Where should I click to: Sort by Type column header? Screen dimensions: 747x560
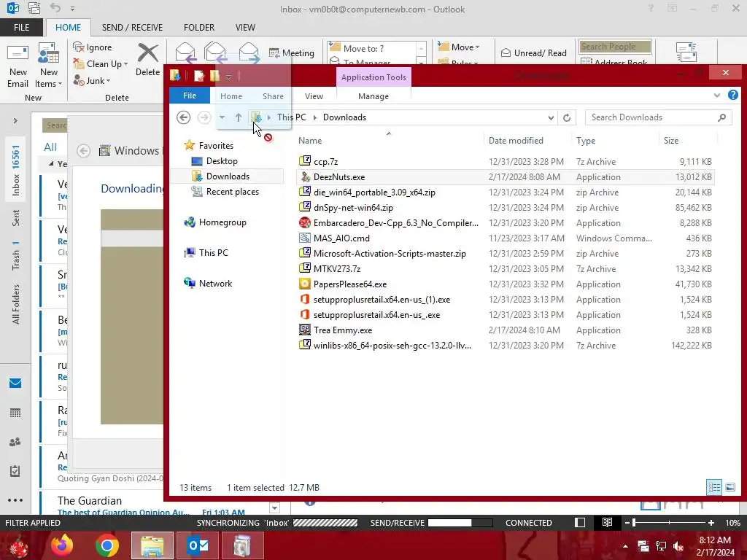(586, 141)
